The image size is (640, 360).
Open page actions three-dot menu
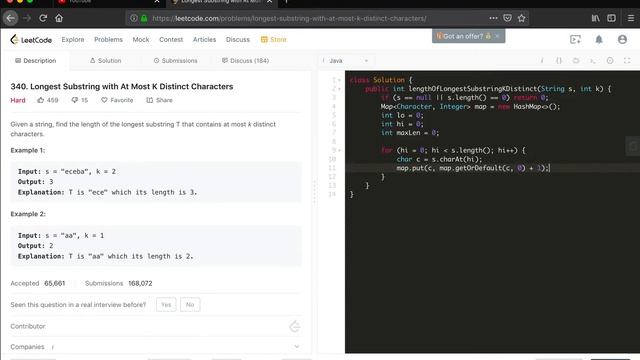pyautogui.click(x=493, y=18)
